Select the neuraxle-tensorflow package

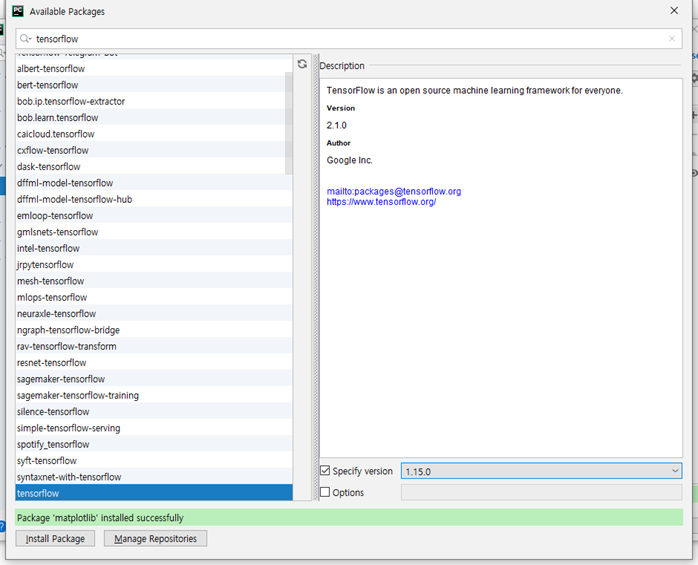[x=154, y=313]
